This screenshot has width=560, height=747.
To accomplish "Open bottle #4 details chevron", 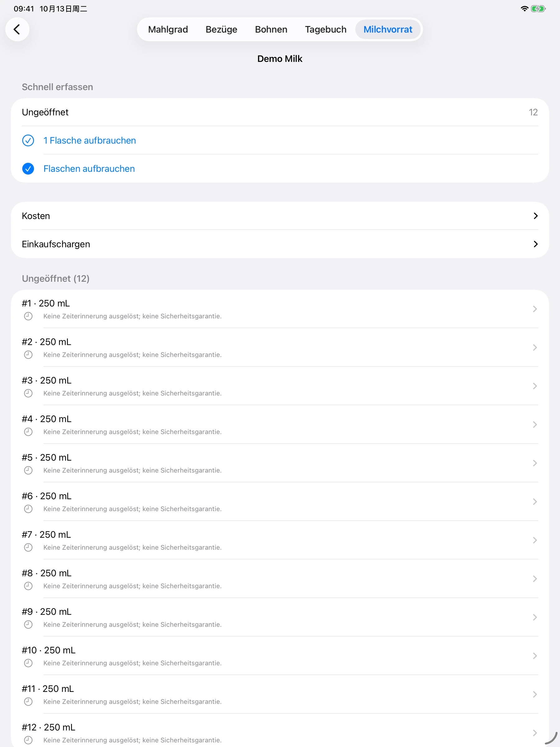I will (535, 425).
